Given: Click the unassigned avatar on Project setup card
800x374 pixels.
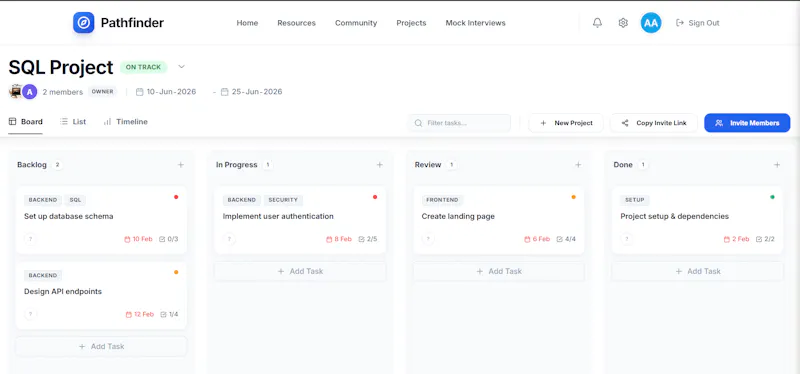Looking at the screenshot, I should pyautogui.click(x=627, y=239).
